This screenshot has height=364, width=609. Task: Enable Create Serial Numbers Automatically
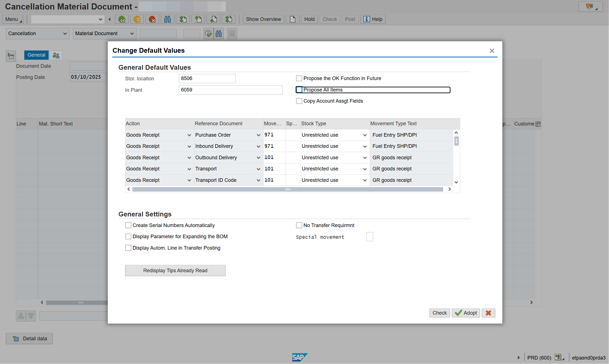(128, 225)
